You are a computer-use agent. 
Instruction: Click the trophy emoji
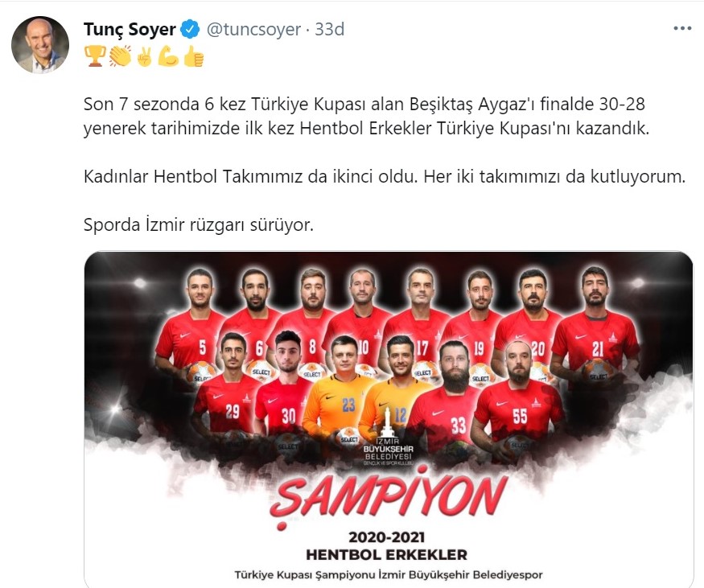tap(95, 56)
